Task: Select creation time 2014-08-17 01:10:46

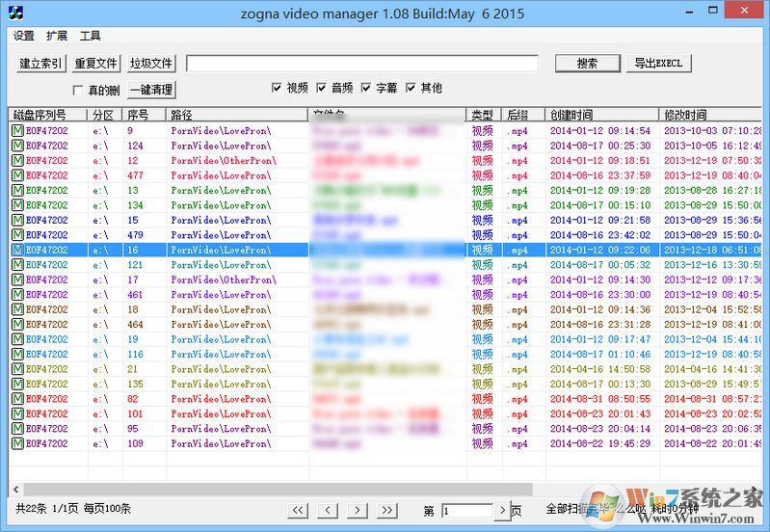Action: 600,354
